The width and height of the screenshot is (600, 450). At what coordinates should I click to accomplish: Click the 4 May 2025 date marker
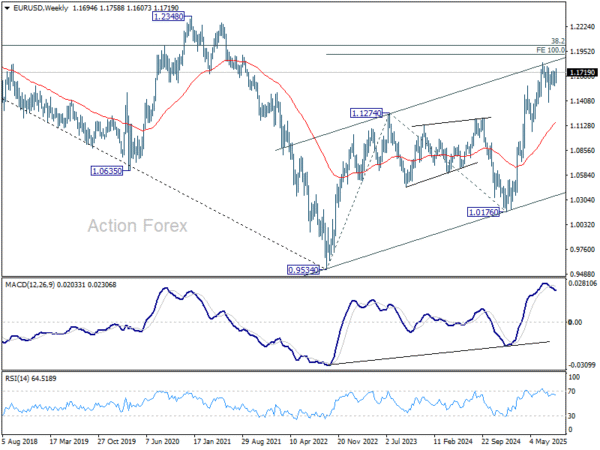click(x=548, y=441)
